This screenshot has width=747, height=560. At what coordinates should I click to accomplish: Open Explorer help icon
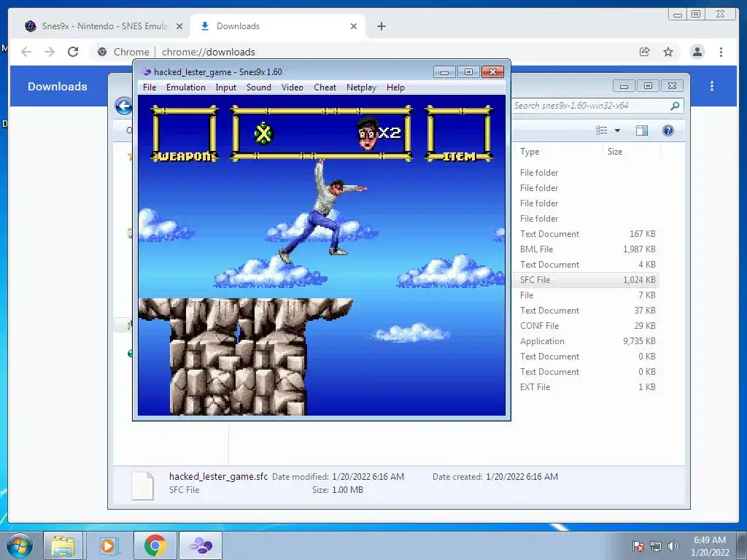click(x=668, y=131)
